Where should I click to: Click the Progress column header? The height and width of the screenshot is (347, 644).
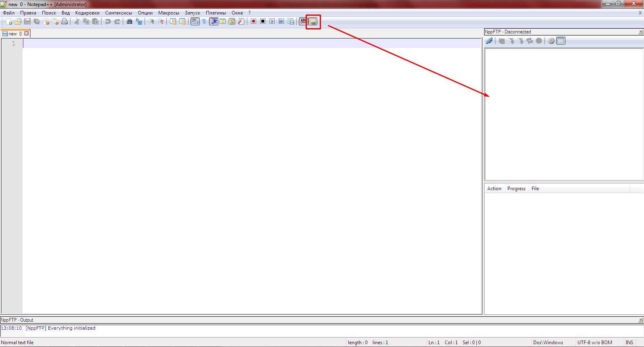[x=516, y=189]
